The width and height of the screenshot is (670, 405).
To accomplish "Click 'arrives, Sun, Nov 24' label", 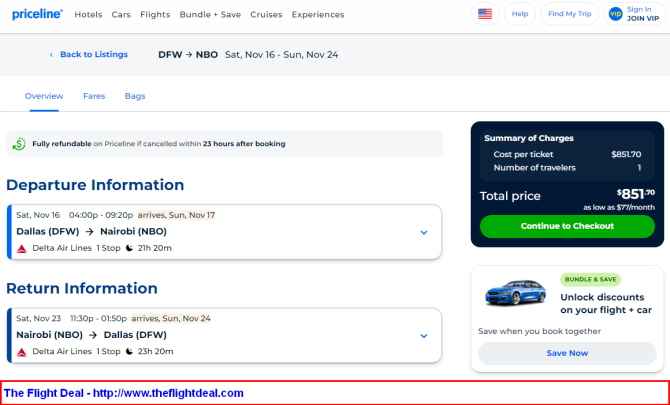I will pos(171,318).
